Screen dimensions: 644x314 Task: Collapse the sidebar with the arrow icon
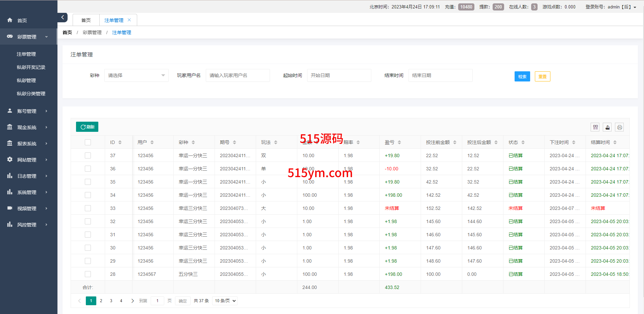[x=63, y=17]
